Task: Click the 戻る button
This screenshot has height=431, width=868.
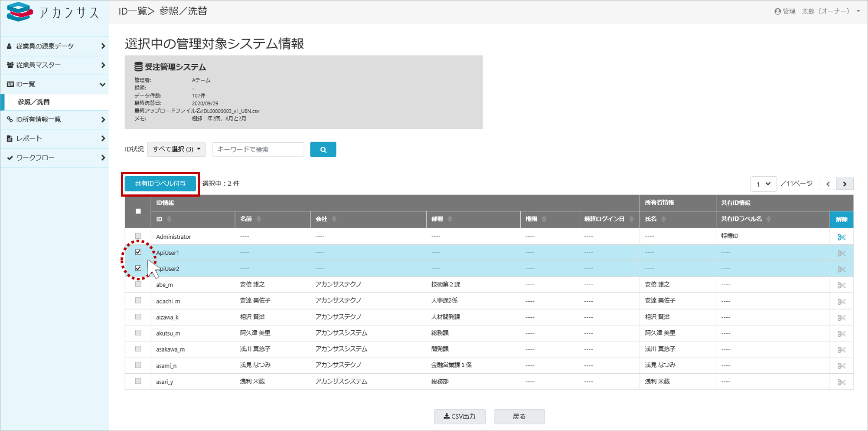Action: 519,416
